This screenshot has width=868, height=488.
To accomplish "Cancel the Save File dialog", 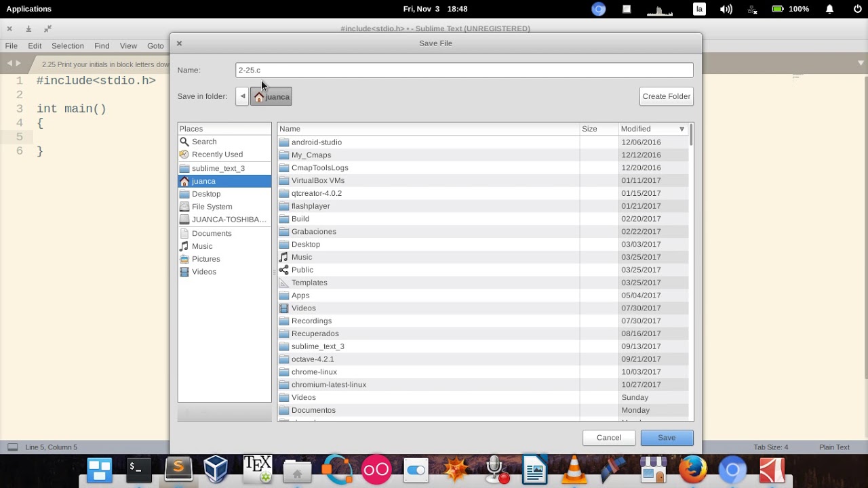I will pyautogui.click(x=609, y=438).
